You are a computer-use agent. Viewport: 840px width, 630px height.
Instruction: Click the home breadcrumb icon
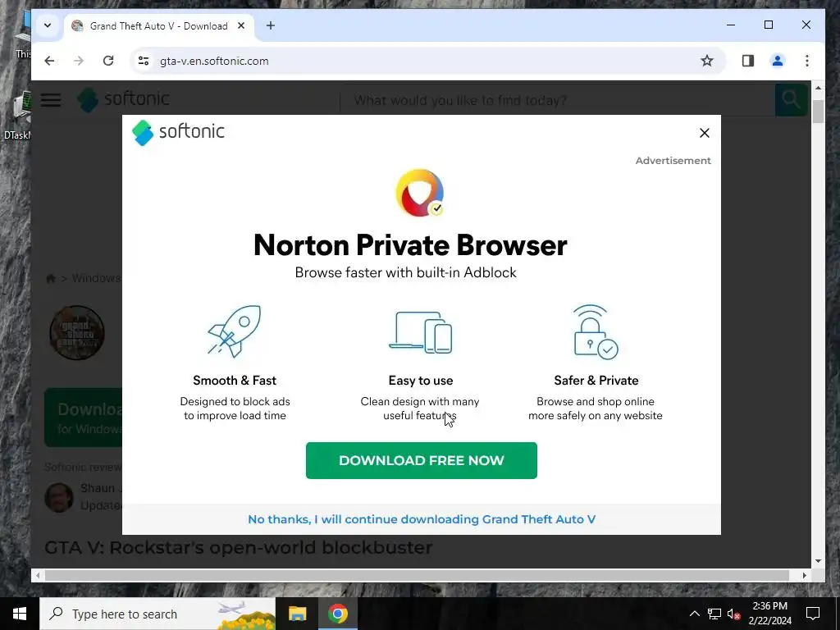tap(51, 279)
